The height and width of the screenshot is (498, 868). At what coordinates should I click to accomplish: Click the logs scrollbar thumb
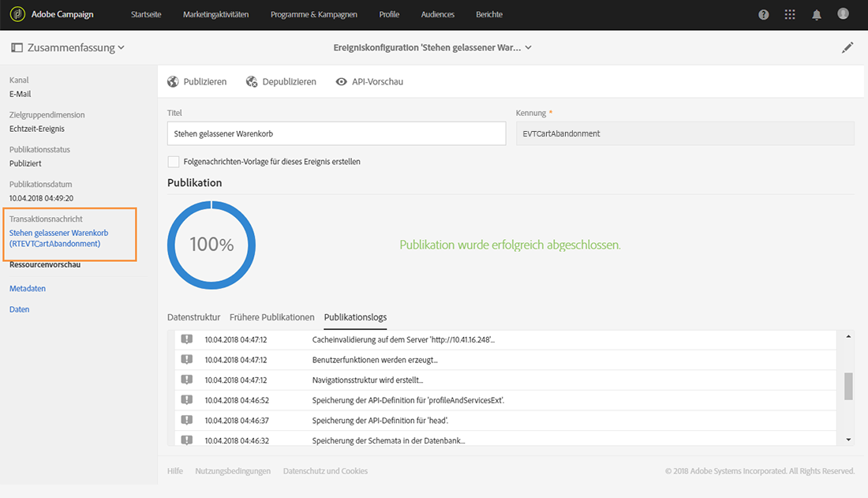click(x=848, y=386)
